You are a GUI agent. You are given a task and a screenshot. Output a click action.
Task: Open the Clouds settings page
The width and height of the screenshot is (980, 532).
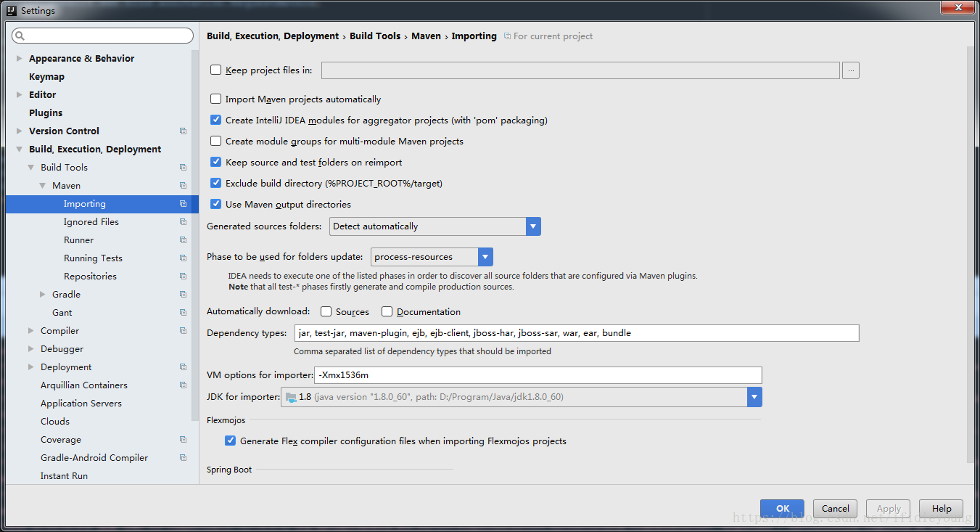point(55,422)
